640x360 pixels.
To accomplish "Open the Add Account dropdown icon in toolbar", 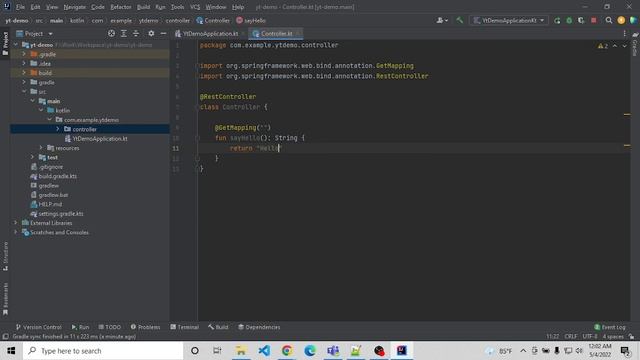I will (442, 20).
